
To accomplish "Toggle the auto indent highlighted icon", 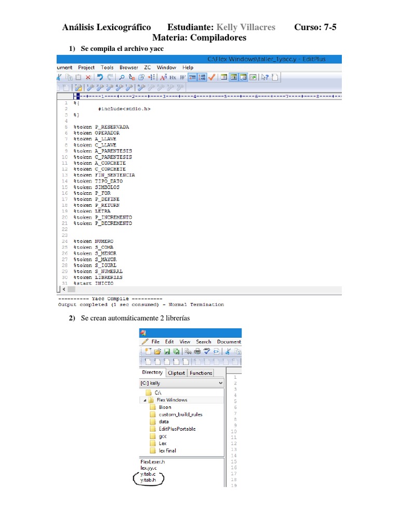I will 192,77.
